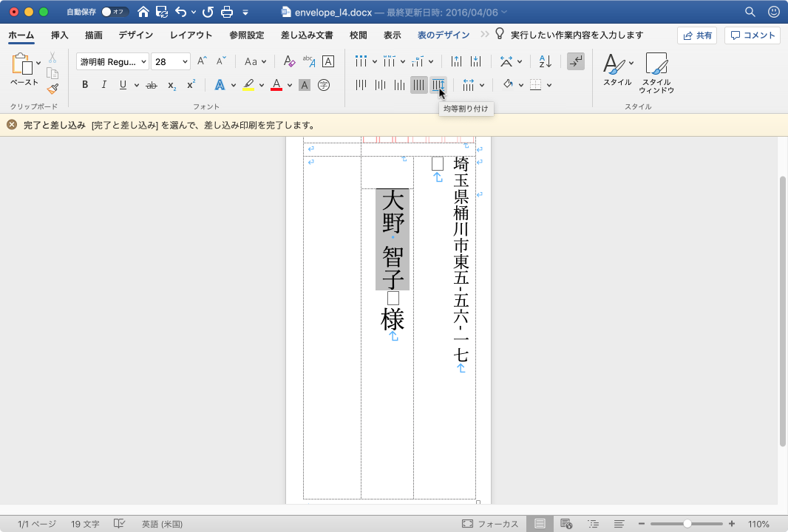This screenshot has width=788, height=532.
Task: Center the text alignment
Action: pyautogui.click(x=381, y=85)
